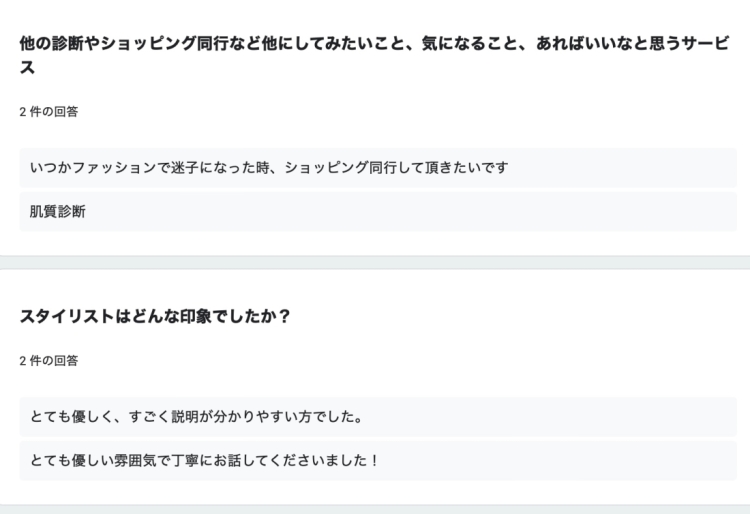Click the wrapped 'ス' ending the first heading
Viewport: 750px width, 514px height.
[x=27, y=67]
